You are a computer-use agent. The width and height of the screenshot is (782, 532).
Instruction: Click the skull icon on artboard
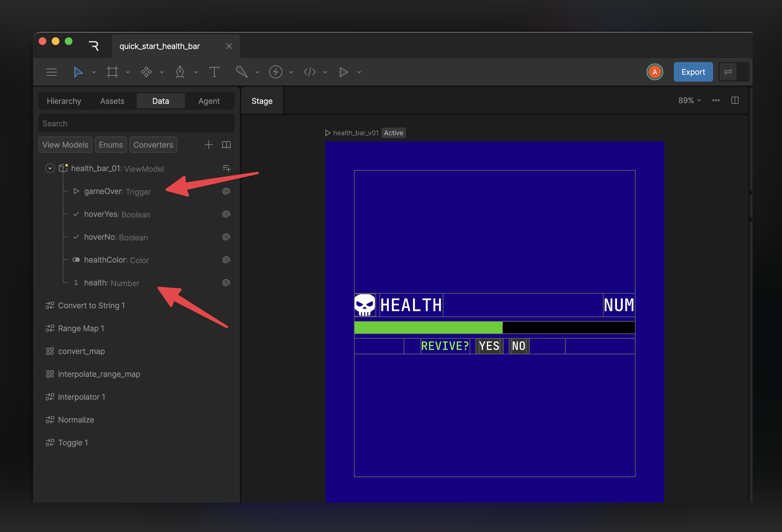pos(364,305)
